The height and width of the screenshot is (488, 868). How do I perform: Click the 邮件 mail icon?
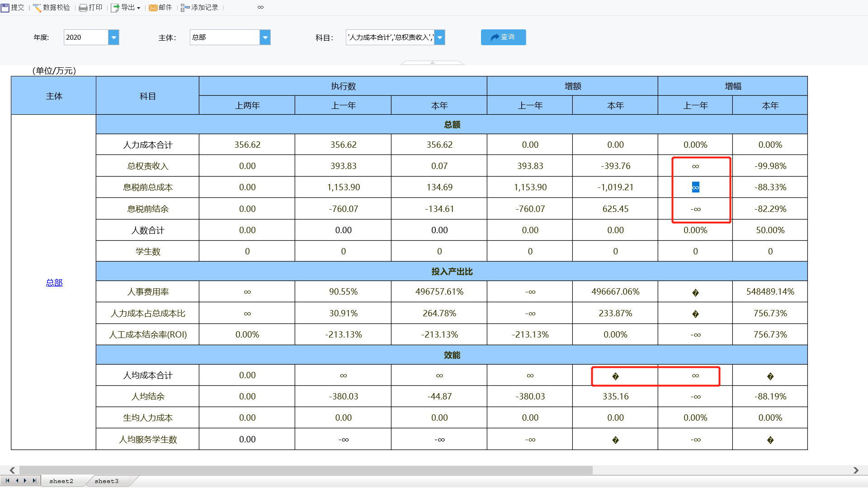[153, 8]
